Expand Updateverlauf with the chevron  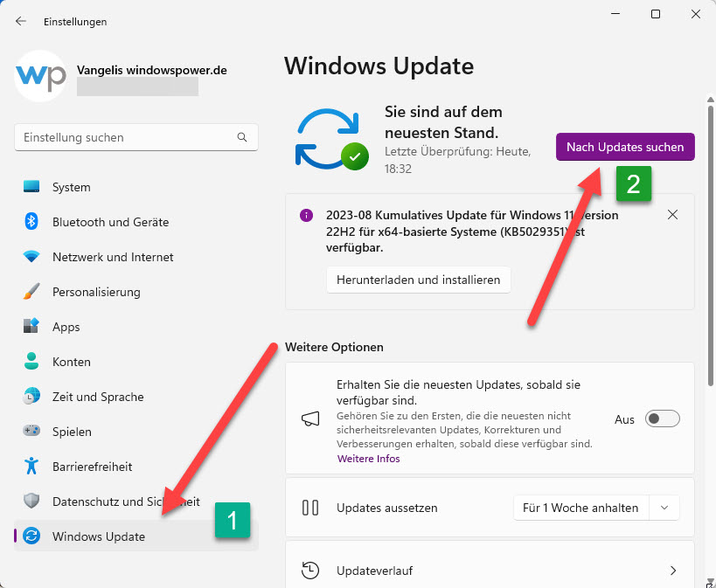672,571
